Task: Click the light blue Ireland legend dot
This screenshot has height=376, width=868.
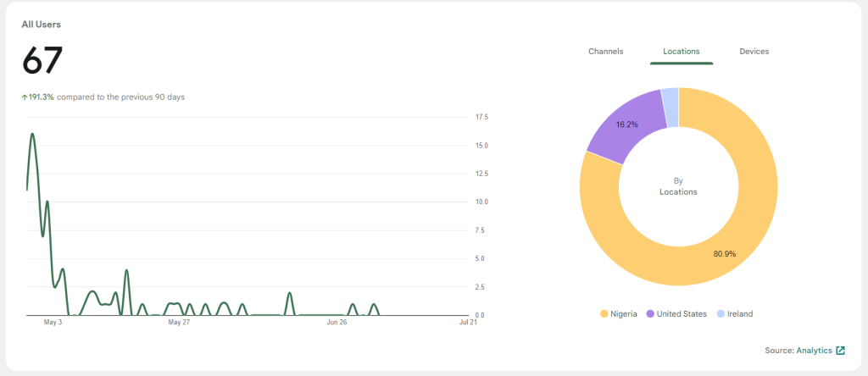Action: coord(721,314)
